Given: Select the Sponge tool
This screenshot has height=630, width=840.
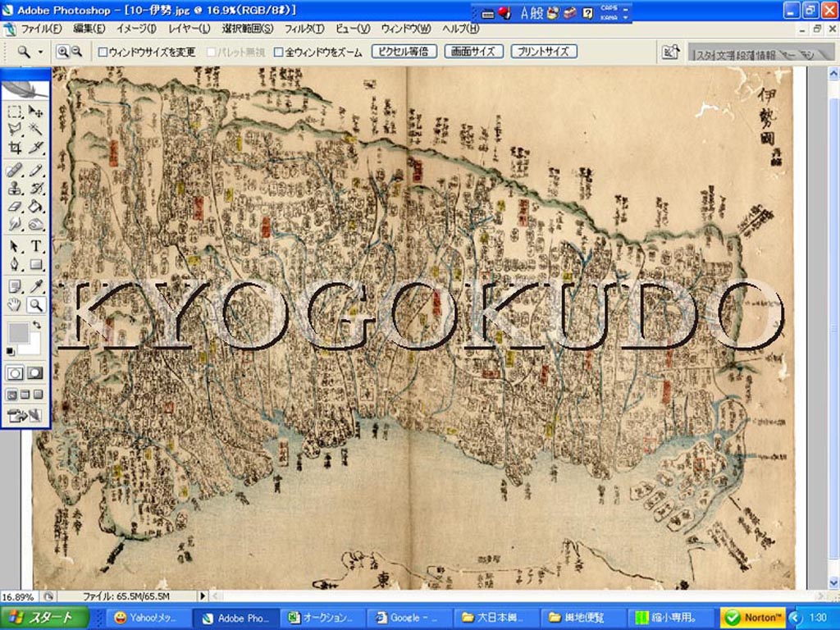Looking at the screenshot, I should (x=35, y=224).
